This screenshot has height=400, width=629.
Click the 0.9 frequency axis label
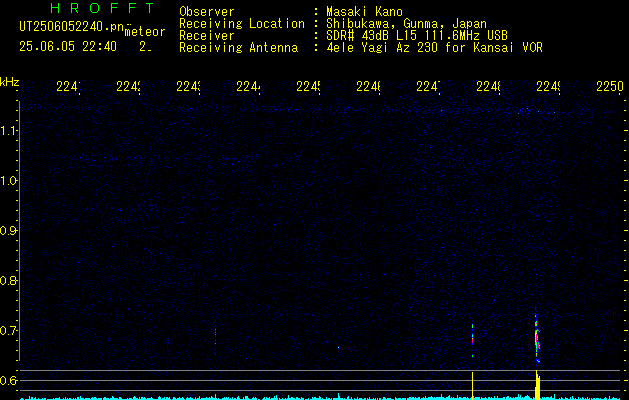click(8, 231)
